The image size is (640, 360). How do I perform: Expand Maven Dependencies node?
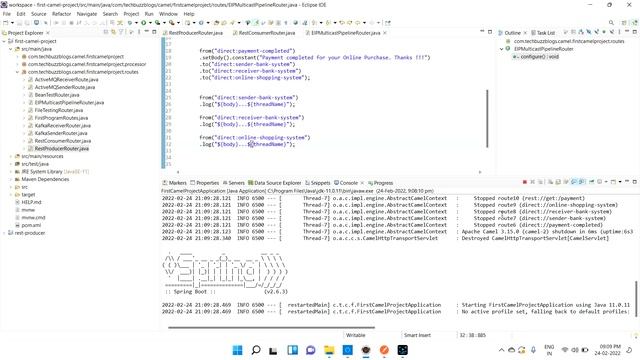click(x=11, y=179)
